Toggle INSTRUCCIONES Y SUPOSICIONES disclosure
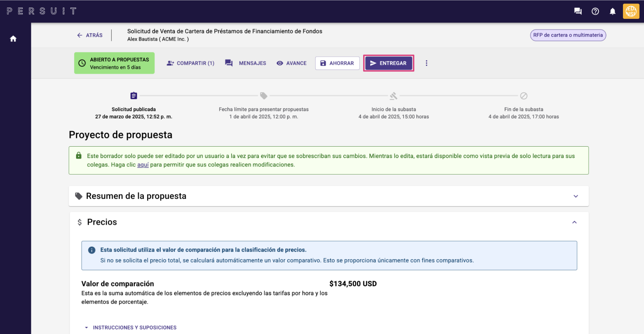Viewport: 644px width, 334px height. pos(131,328)
